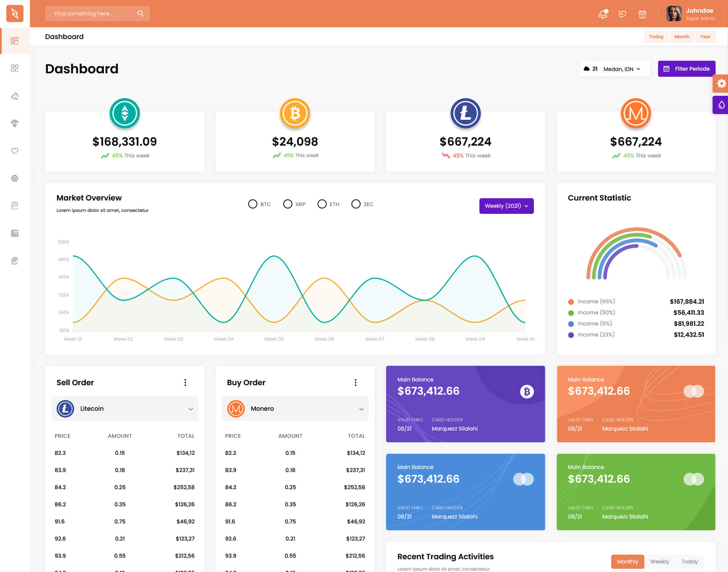Click the puzzle piece sidebar icon
The width and height of the screenshot is (728, 572).
point(15,96)
